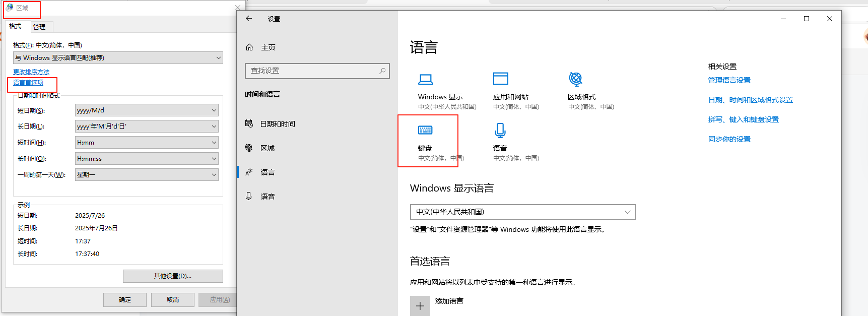Click the 添加语言 label

tap(449, 301)
